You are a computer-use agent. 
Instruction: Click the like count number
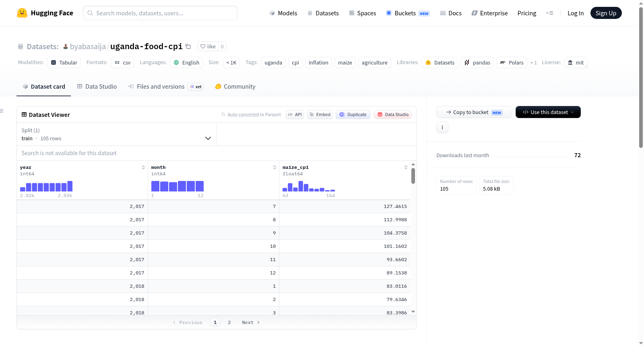222,46
